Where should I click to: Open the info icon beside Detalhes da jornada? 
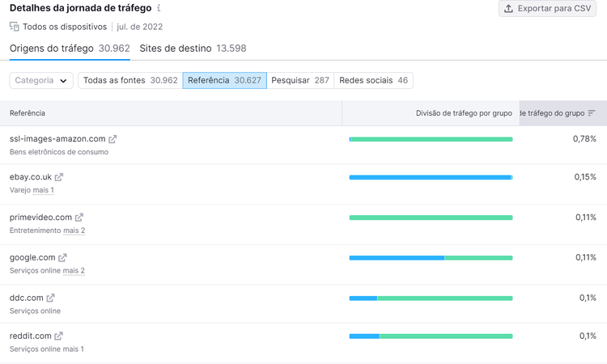159,8
